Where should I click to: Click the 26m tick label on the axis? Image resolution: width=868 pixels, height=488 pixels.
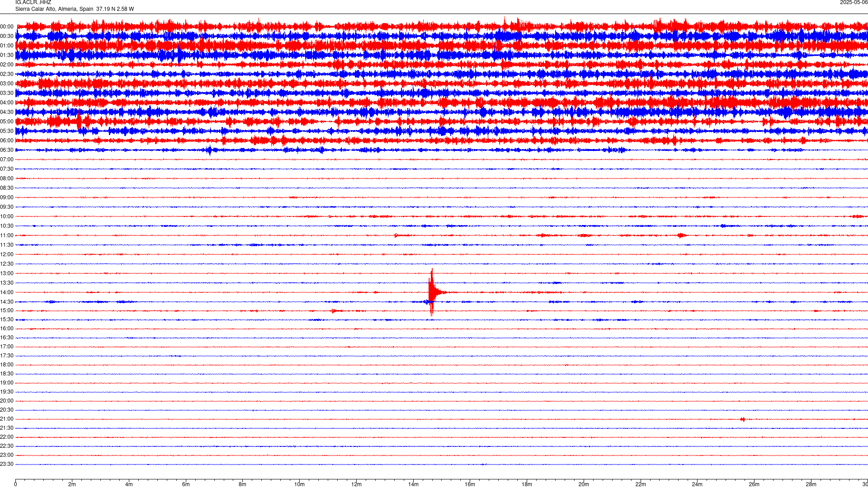pyautogui.click(x=754, y=484)
